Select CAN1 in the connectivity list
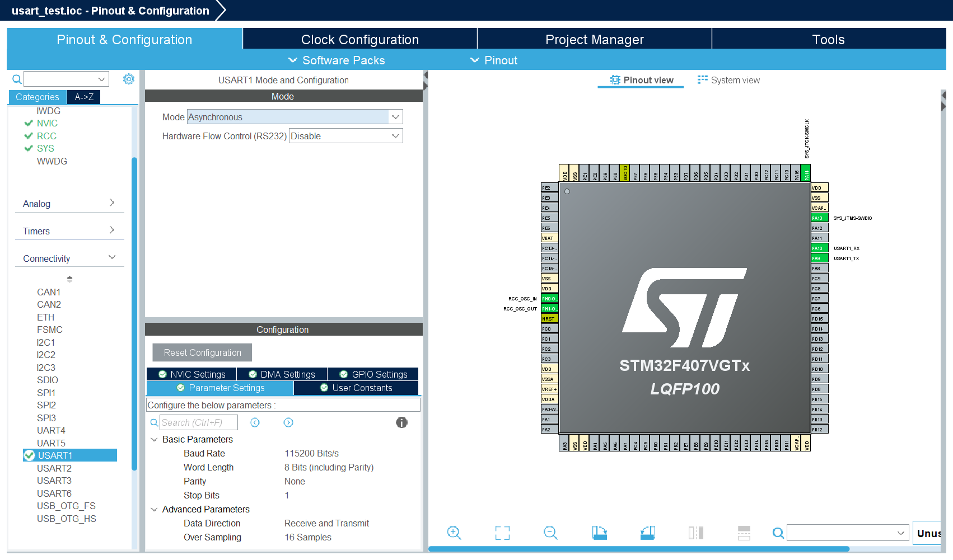Viewport: 953px width, 560px height. tap(49, 292)
